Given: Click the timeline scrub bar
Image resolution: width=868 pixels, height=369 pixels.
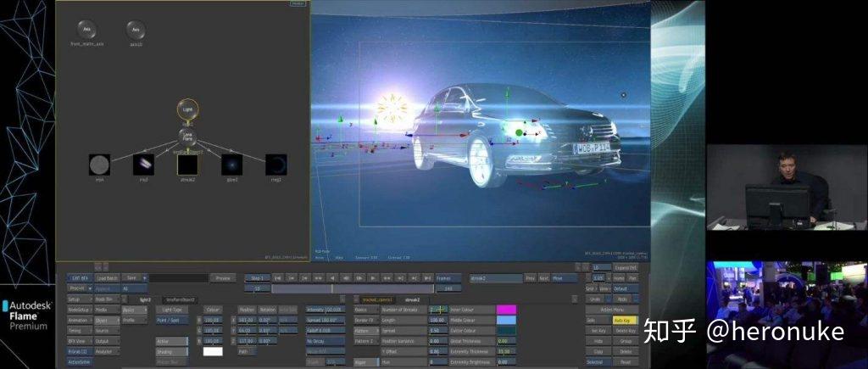Looking at the screenshot, I should click(353, 288).
